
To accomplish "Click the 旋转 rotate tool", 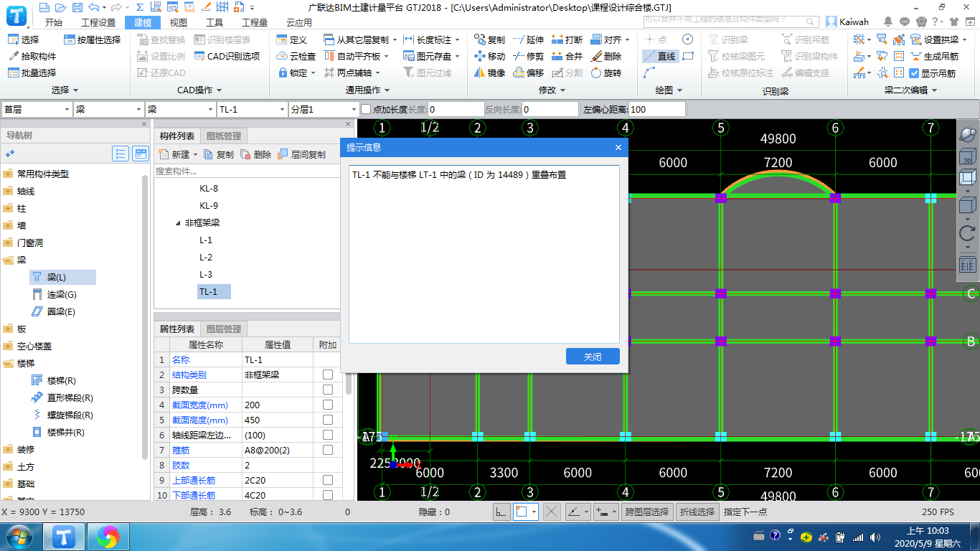I will click(x=606, y=72).
